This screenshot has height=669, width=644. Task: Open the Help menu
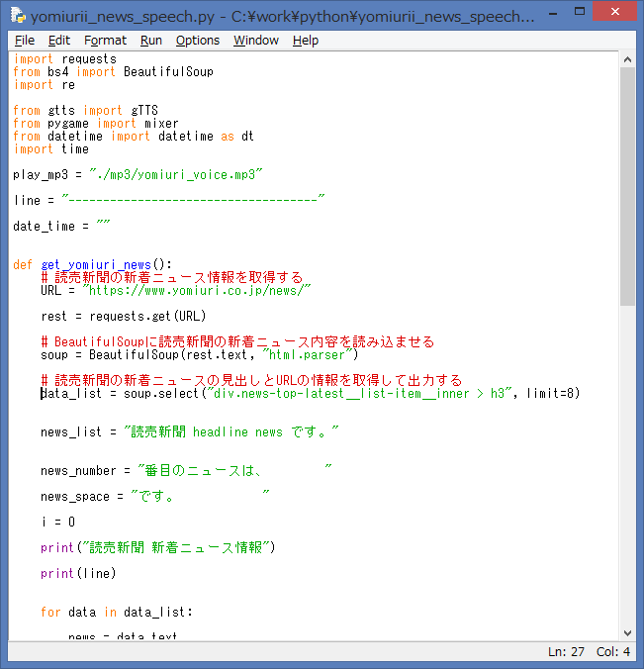306,41
